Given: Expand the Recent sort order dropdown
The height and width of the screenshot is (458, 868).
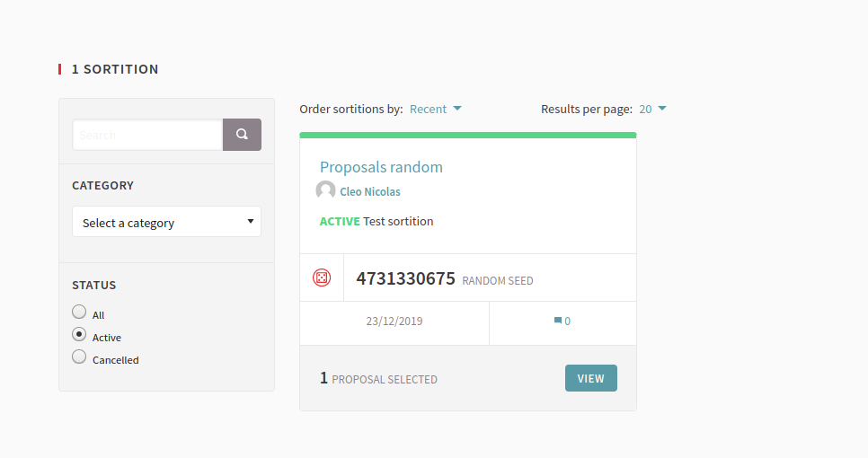Looking at the screenshot, I should 435,109.
